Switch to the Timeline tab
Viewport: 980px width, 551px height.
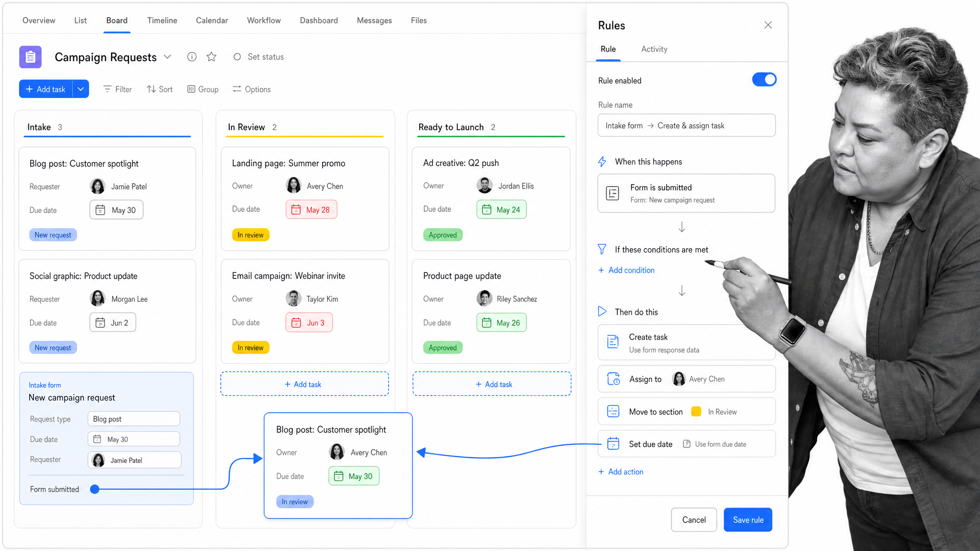coord(162,20)
